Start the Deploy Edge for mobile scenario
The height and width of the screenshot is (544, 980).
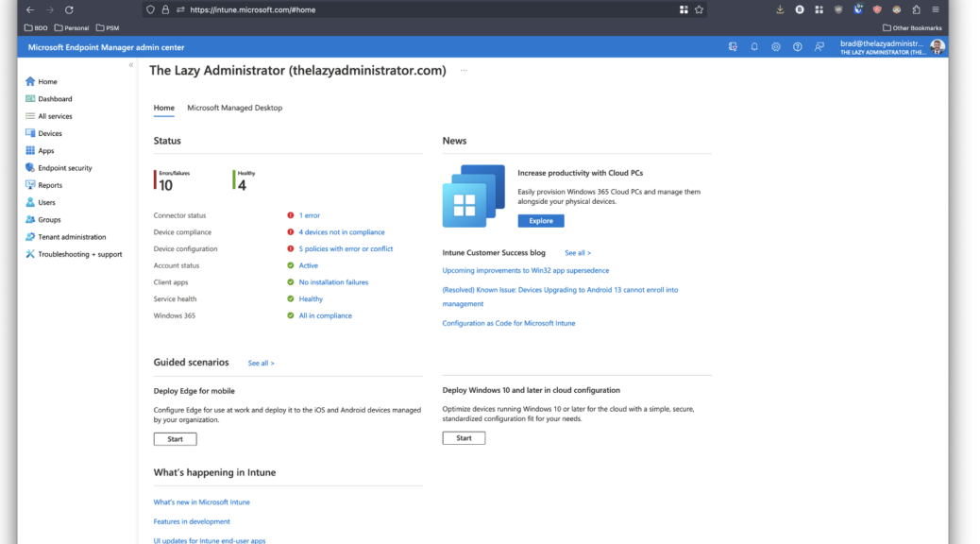(x=175, y=439)
